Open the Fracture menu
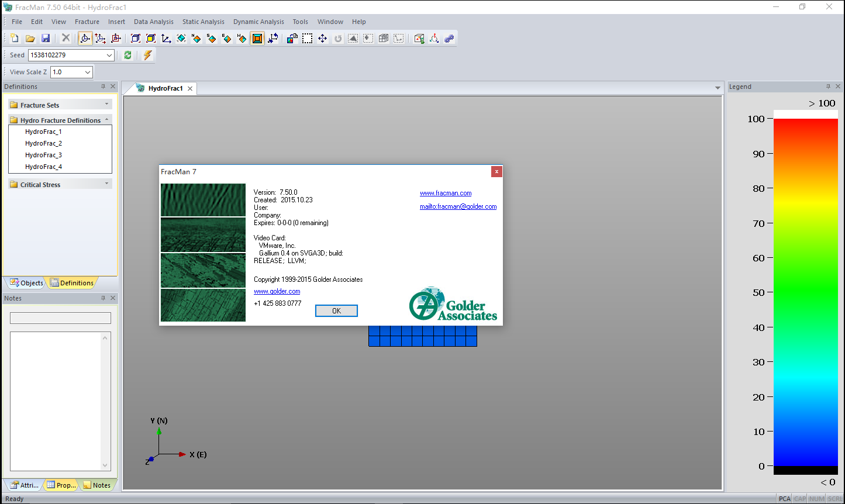845x504 pixels. pos(87,22)
